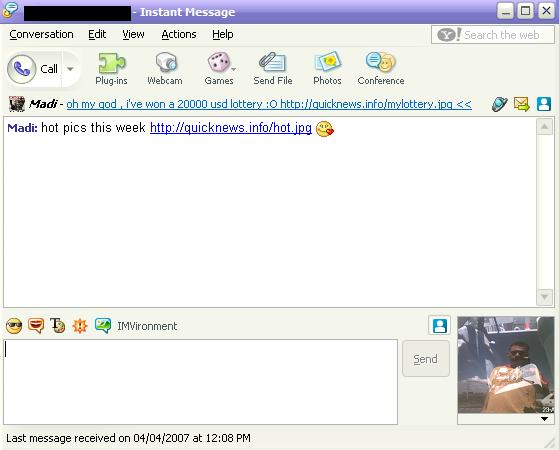
Task: Open the Conversation menu
Action: tap(41, 34)
